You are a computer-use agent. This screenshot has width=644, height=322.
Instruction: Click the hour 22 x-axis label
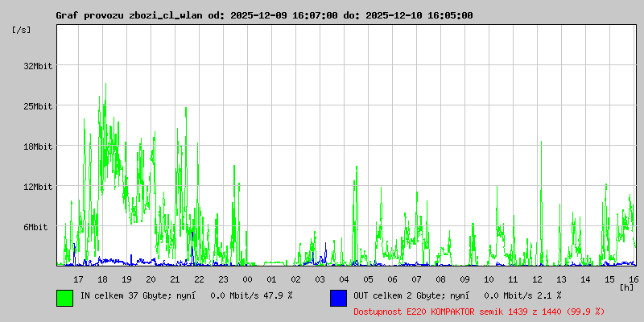click(x=199, y=279)
